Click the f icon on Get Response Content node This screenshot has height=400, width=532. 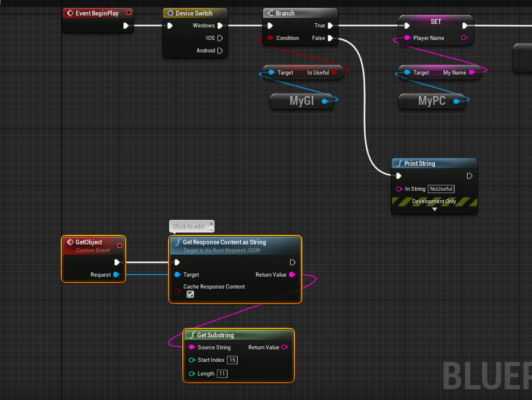pyautogui.click(x=176, y=242)
